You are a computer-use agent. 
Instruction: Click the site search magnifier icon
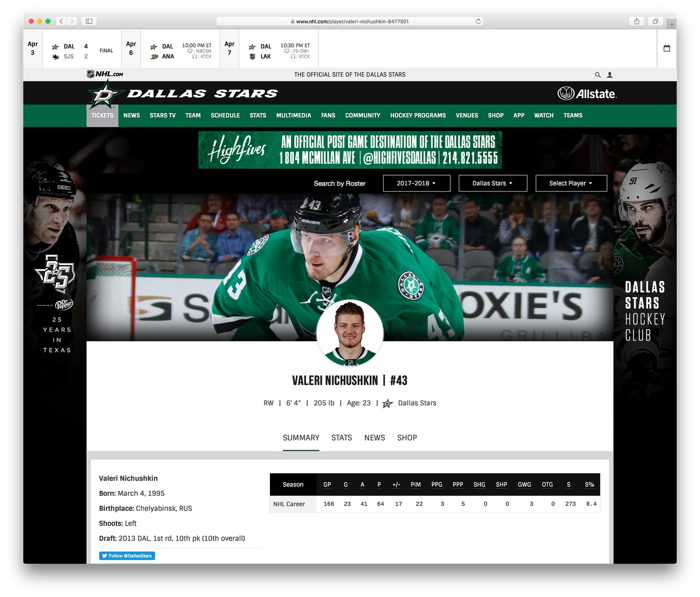(597, 75)
